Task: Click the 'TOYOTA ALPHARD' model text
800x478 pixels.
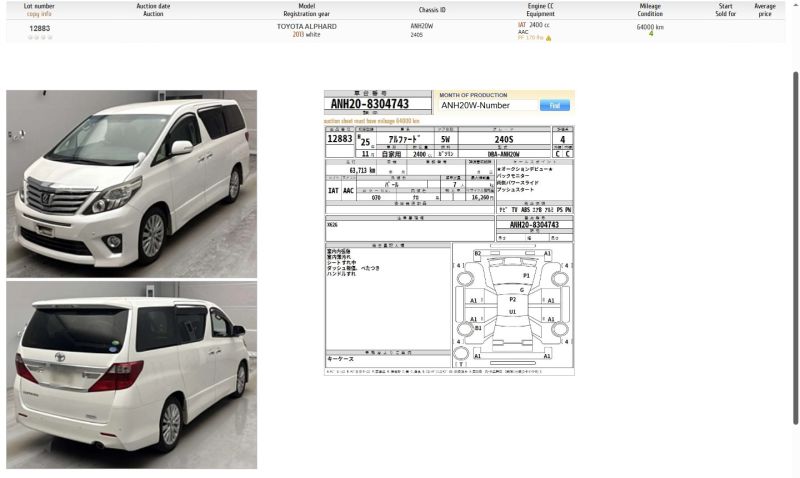Action: click(x=307, y=27)
